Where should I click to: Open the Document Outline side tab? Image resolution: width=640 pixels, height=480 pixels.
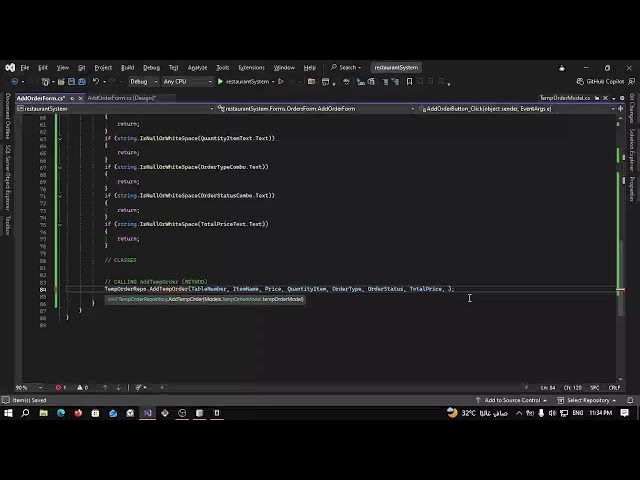(7, 116)
